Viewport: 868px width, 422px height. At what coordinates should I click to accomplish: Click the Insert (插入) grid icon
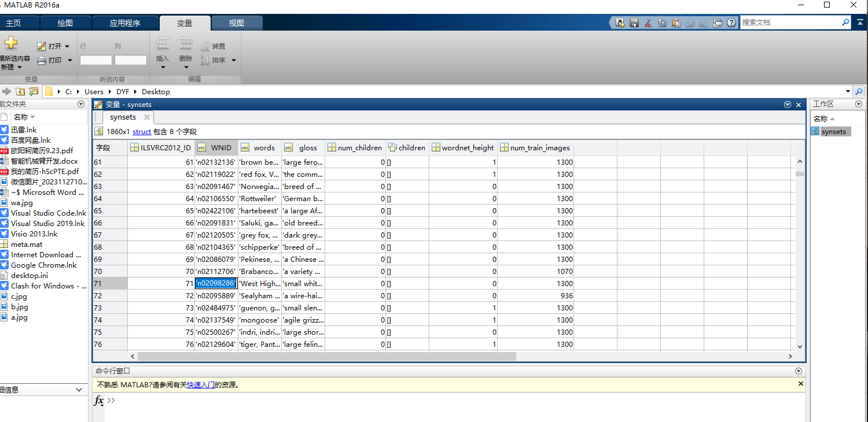click(x=163, y=44)
